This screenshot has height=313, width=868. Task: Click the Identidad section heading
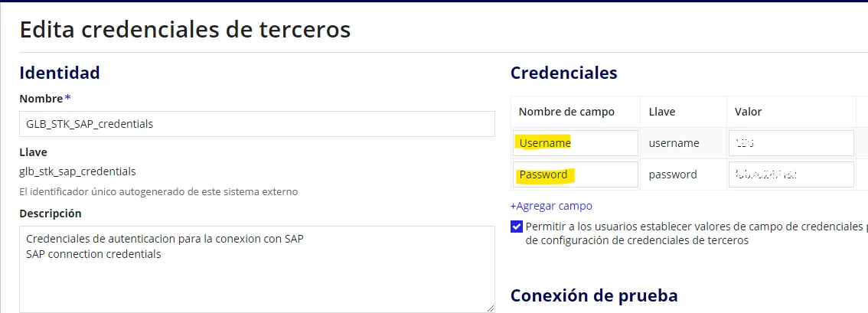pos(60,73)
